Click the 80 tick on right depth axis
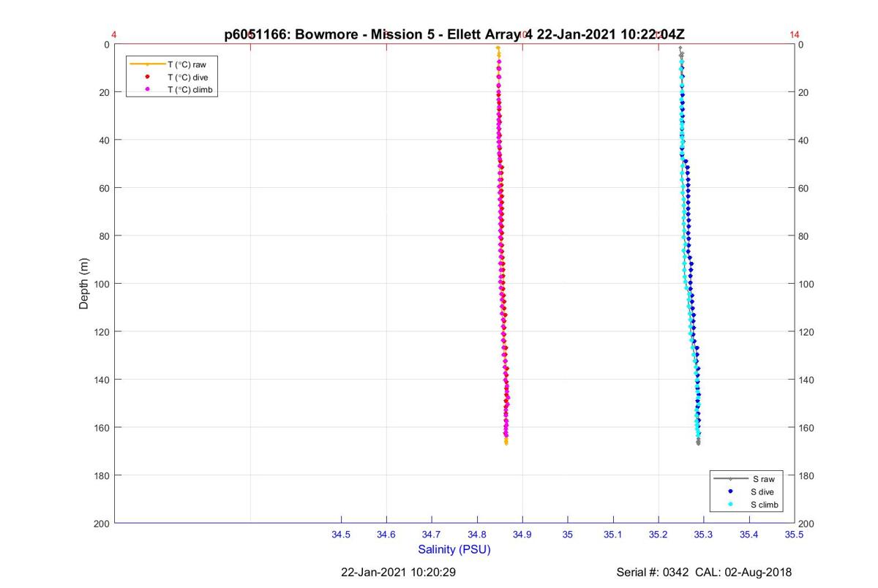 click(805, 236)
